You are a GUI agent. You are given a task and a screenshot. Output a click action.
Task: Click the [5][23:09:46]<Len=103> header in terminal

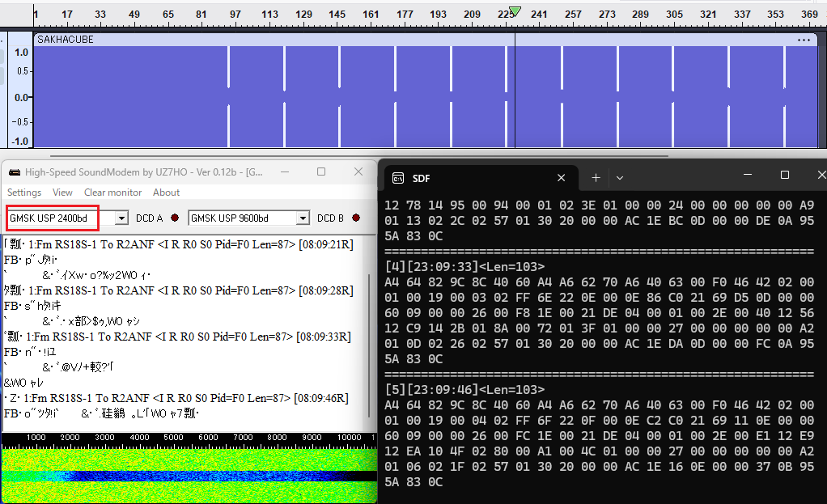[x=464, y=390]
